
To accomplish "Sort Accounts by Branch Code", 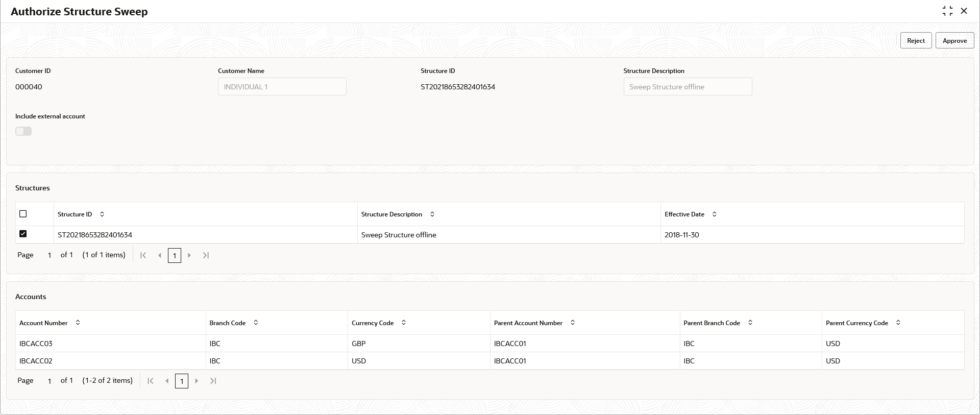I will coord(256,323).
